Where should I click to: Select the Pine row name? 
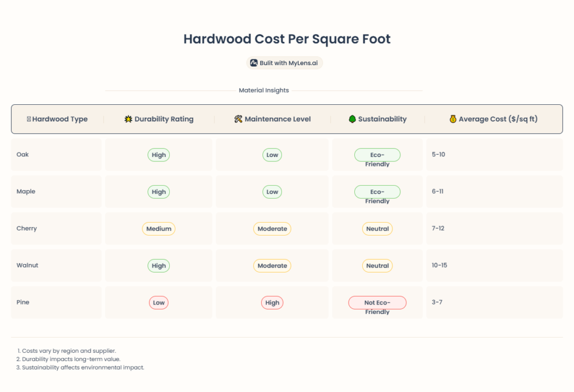tap(22, 302)
